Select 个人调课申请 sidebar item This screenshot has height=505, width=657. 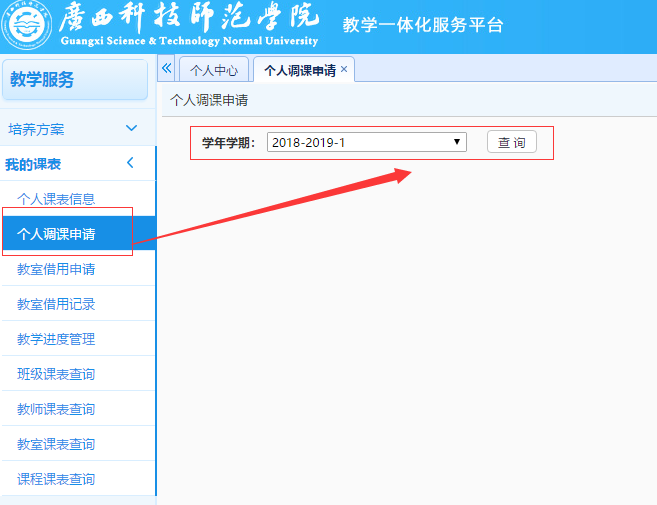point(56,234)
